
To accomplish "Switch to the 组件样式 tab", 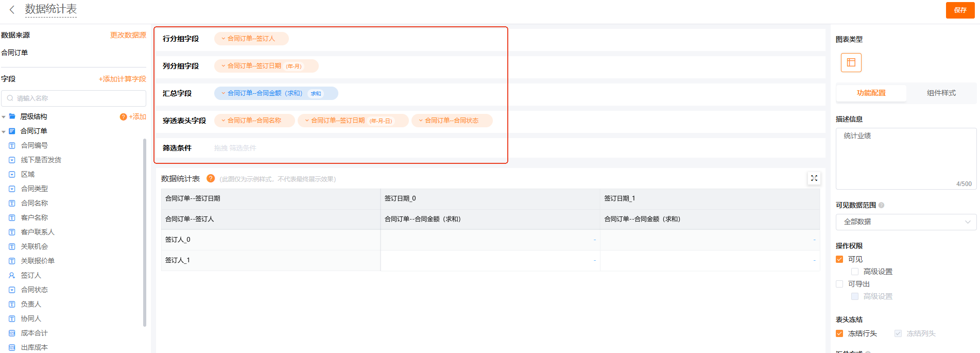I will click(x=941, y=93).
